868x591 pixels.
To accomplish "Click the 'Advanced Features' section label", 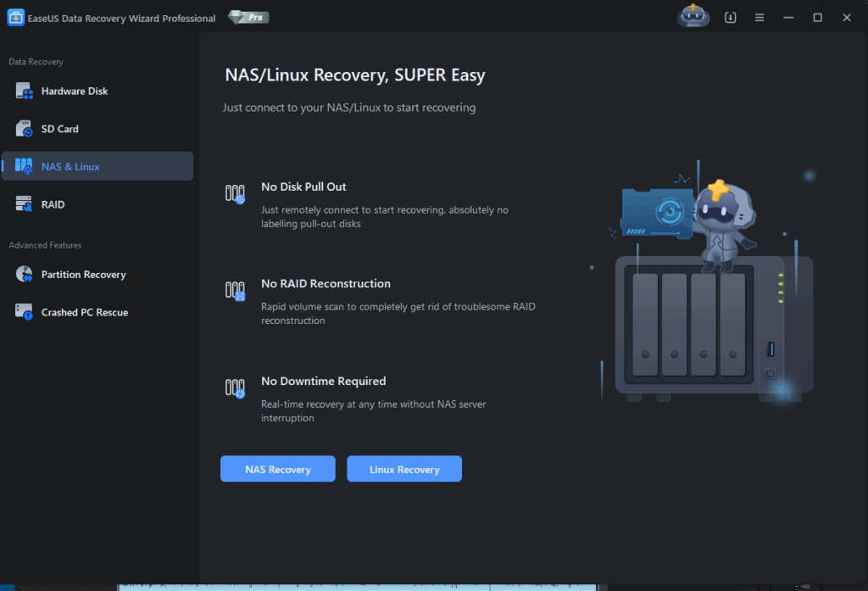I will click(46, 245).
